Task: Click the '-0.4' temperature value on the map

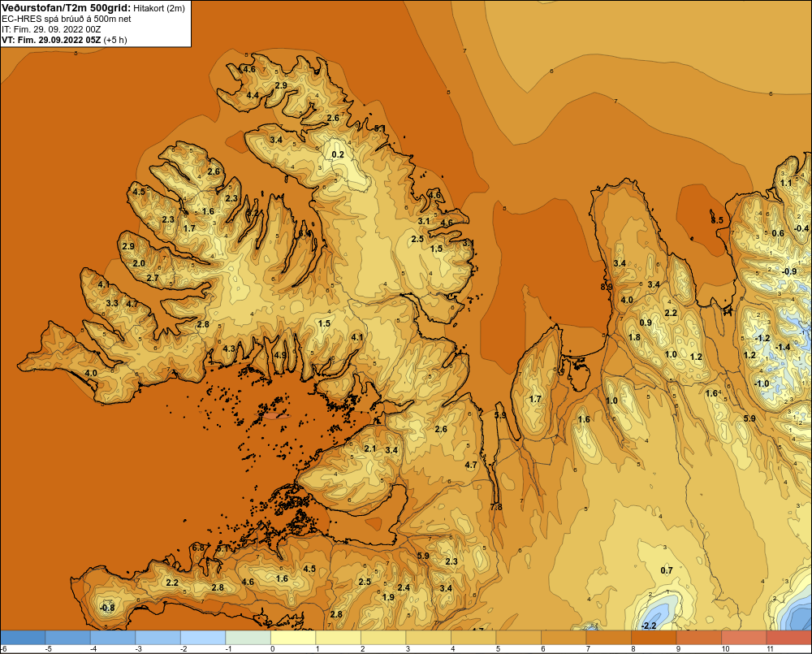Action: point(801,228)
